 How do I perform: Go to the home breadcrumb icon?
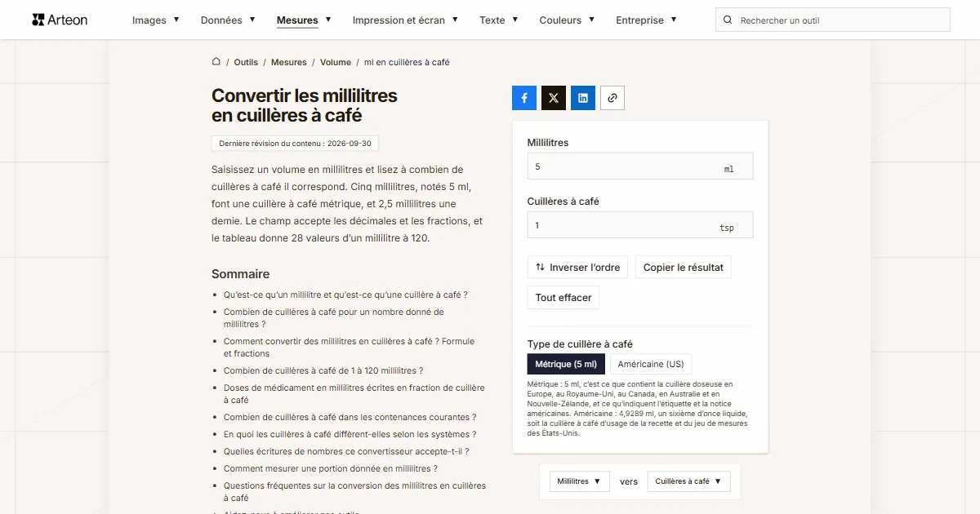pos(216,62)
